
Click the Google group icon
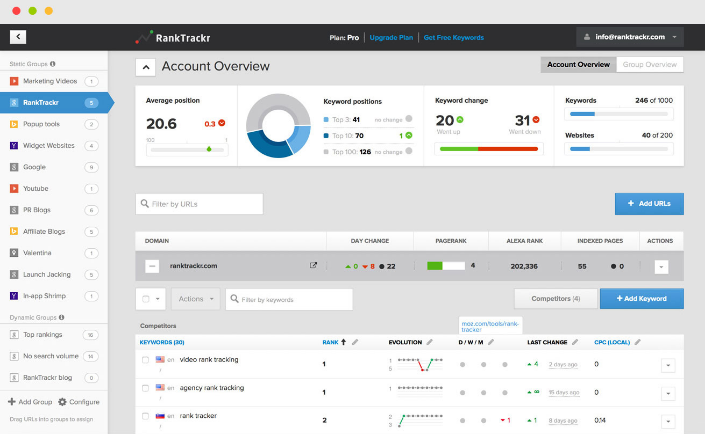[x=14, y=167]
